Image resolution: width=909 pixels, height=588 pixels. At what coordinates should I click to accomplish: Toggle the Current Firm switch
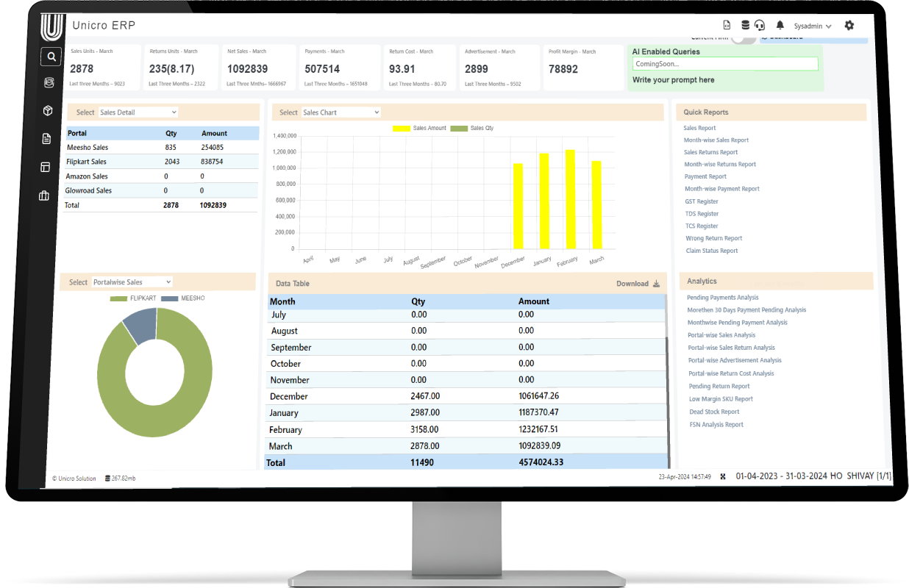pos(743,38)
